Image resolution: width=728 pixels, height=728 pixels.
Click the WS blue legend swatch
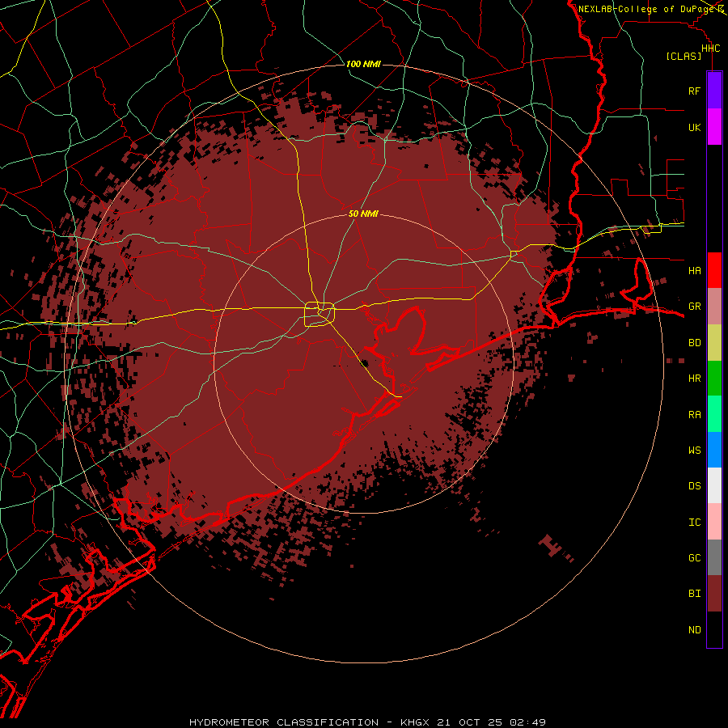click(x=714, y=450)
